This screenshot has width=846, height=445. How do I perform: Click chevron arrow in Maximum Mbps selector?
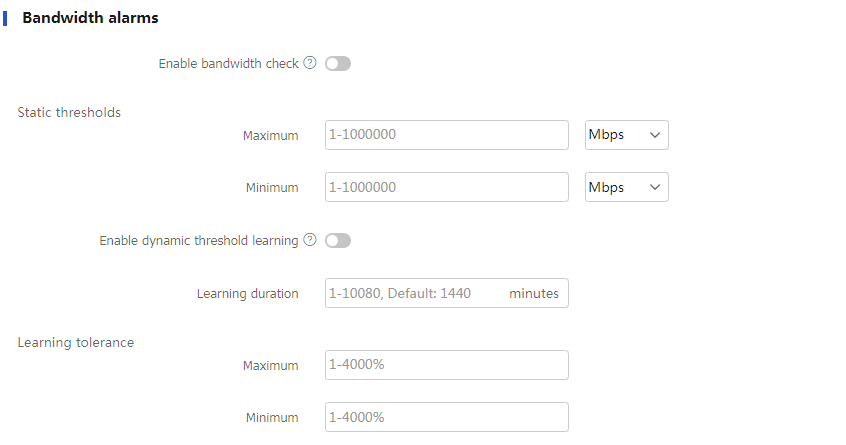tap(655, 135)
